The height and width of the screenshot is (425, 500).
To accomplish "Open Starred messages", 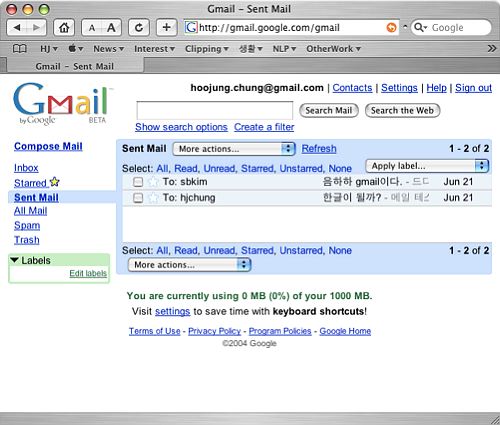I will point(30,183).
